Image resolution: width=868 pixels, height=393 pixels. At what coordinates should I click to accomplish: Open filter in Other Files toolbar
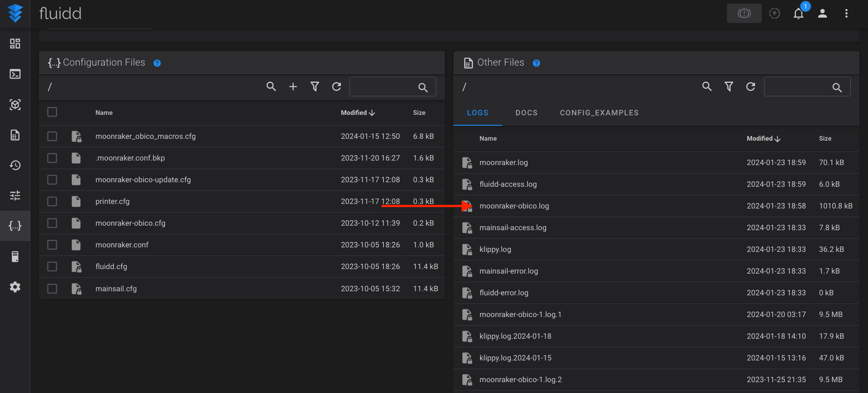coord(729,86)
